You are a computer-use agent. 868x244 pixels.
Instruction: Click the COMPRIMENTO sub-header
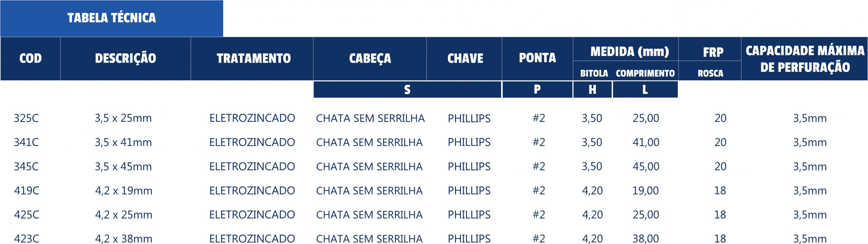645,73
